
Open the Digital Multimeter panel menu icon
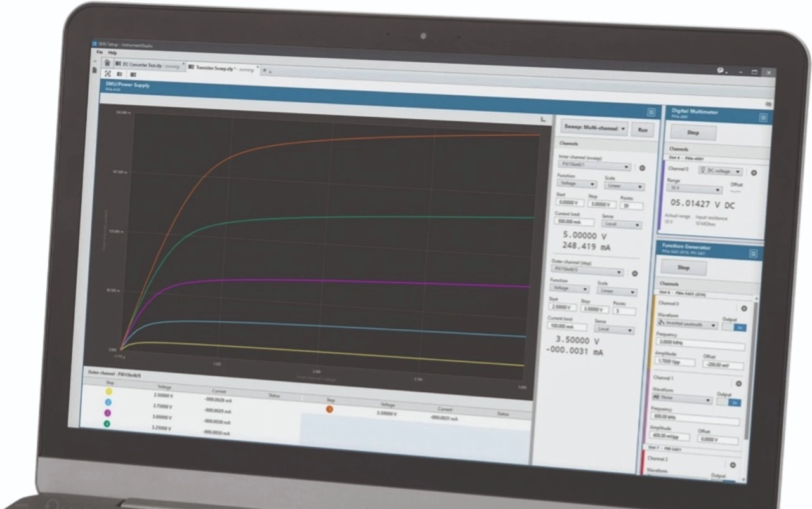tap(763, 117)
